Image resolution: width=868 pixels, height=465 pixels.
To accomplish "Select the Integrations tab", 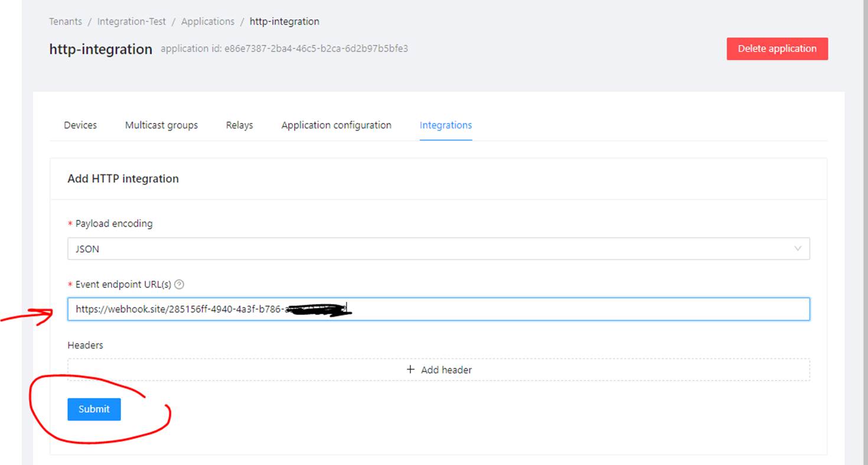I will pyautogui.click(x=446, y=125).
